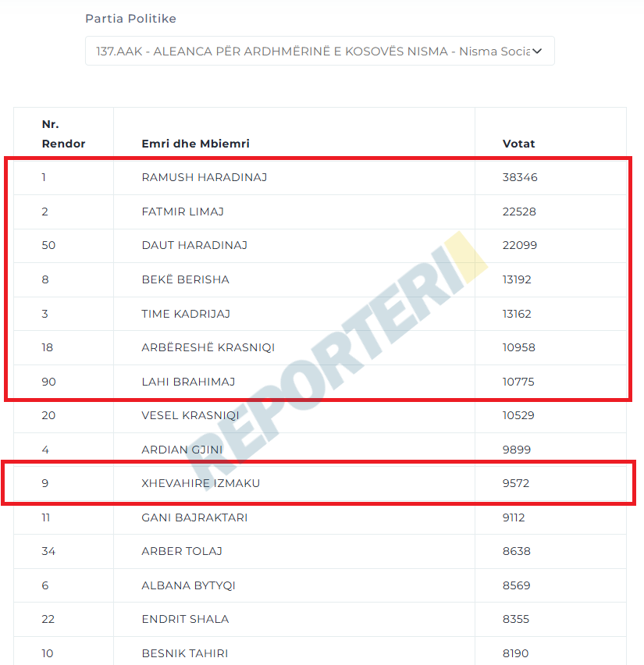Screen dimensions: 644x665
Task: Click GANI BAJRAKTARI in the table
Action: coord(194,517)
